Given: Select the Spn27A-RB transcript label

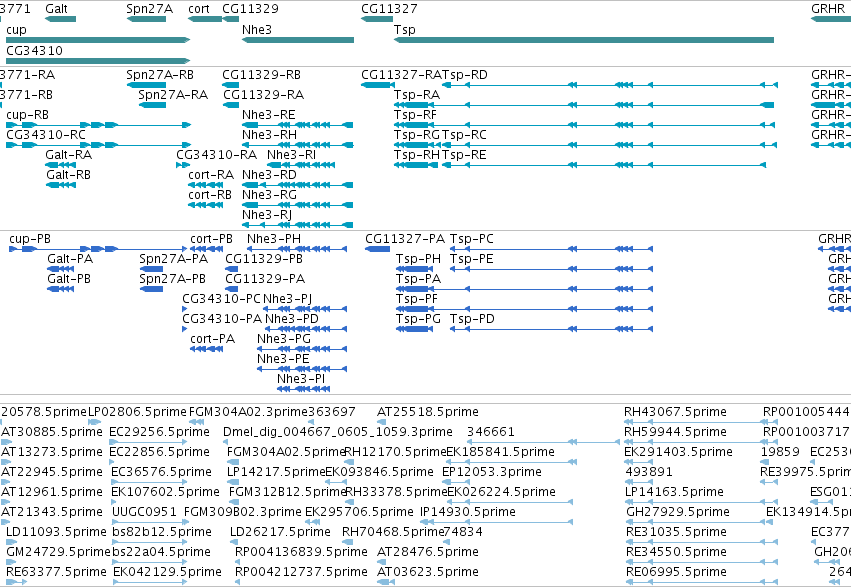Looking at the screenshot, I should pyautogui.click(x=160, y=75).
